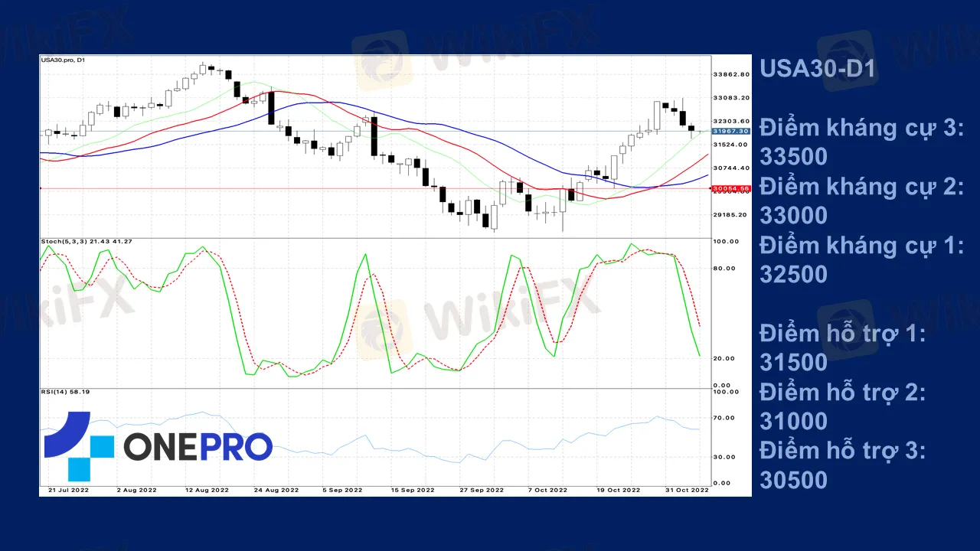Click the red price tag 30054.56
Image resolution: width=980 pixels, height=551 pixels.
[730, 188]
